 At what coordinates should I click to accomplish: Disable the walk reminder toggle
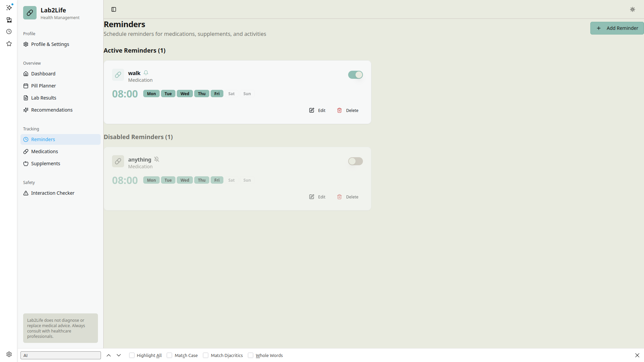(355, 75)
